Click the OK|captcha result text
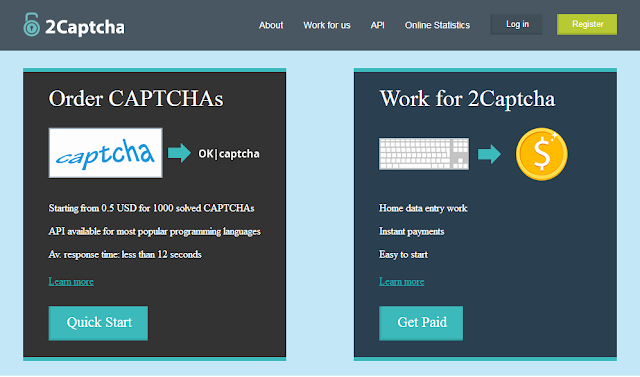 tap(229, 154)
